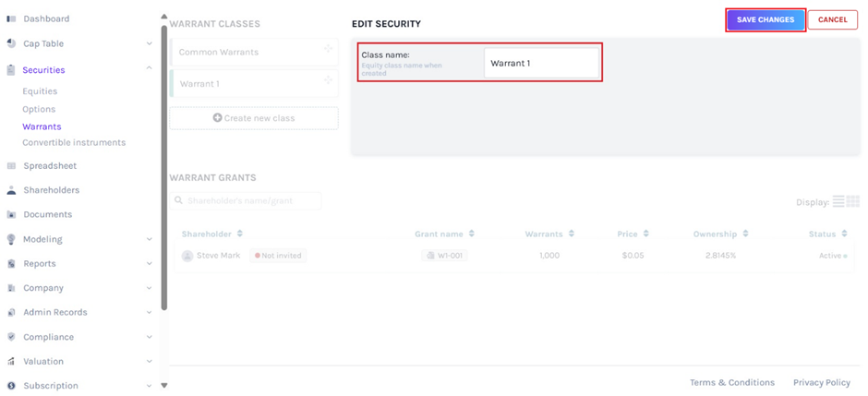
Task: Open the Equities submenu item
Action: click(x=40, y=91)
